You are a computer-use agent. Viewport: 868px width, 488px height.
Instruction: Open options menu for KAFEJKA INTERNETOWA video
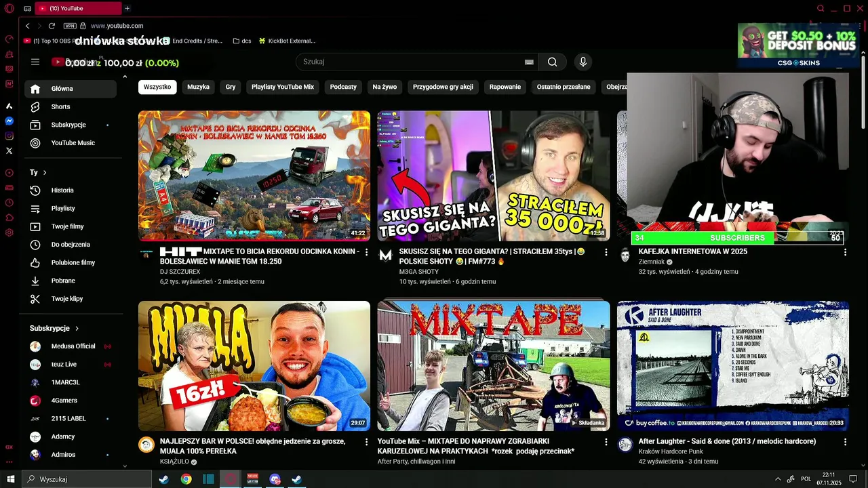(x=845, y=252)
